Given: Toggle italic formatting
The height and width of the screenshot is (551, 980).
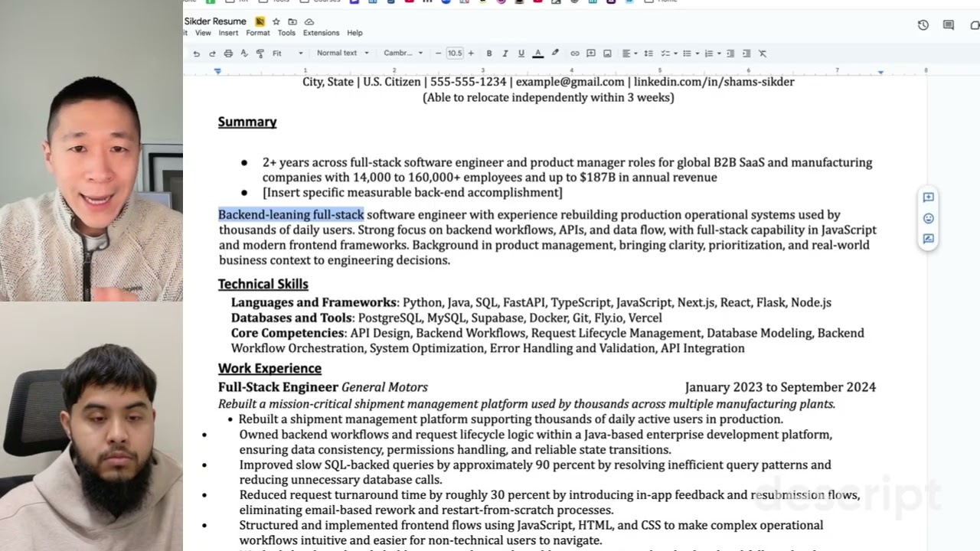Looking at the screenshot, I should click(x=505, y=54).
